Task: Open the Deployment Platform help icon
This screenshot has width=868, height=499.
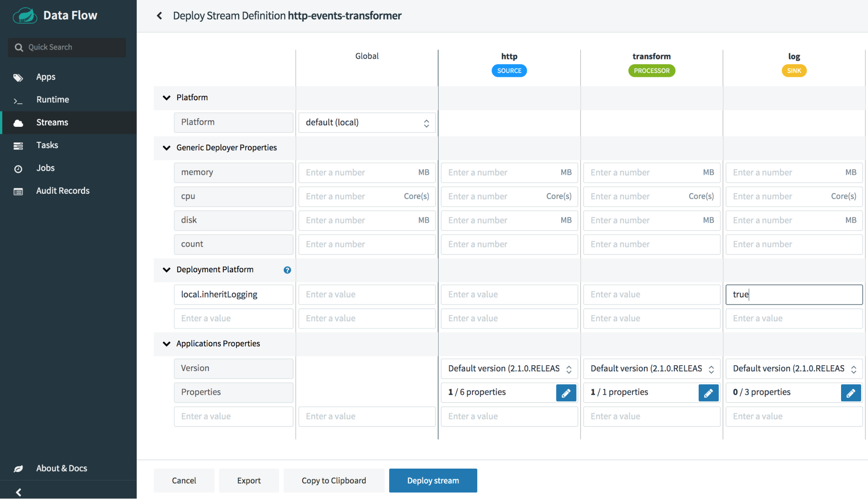Action: pos(287,270)
